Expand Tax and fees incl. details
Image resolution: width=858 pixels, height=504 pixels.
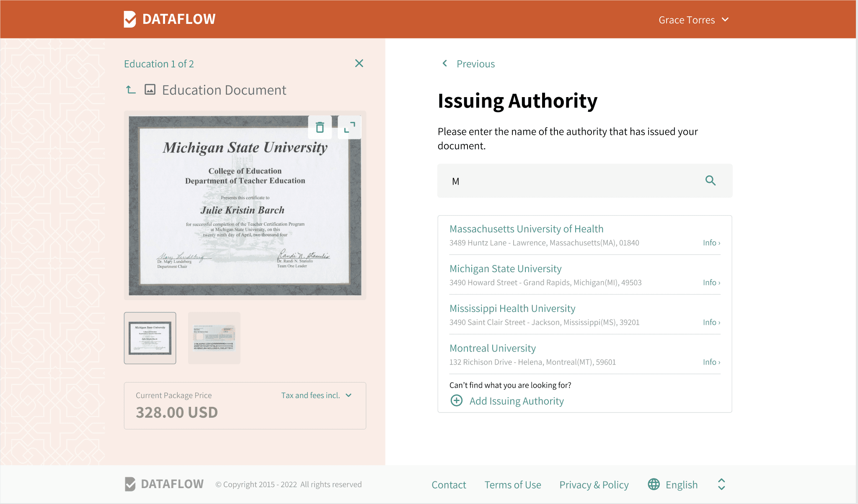[316, 395]
